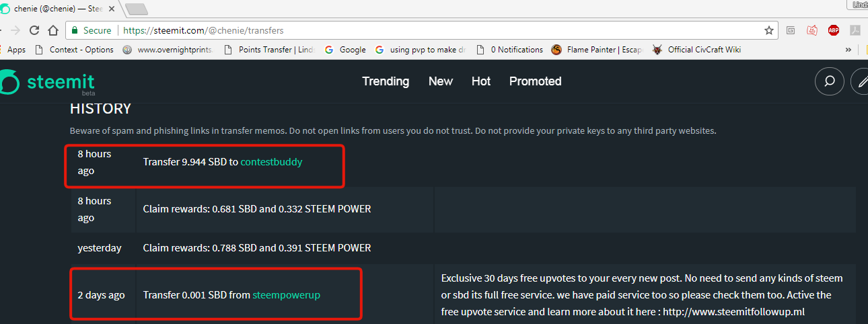Screen dimensions: 868x324
Task: Click the Steemit logo in the header
Action: click(47, 82)
